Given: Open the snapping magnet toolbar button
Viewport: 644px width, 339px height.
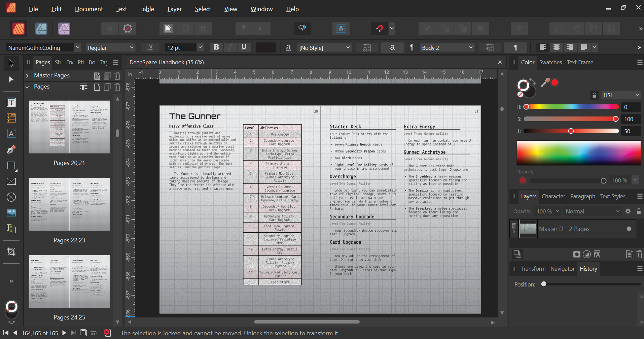Looking at the screenshot, I should 380,29.
